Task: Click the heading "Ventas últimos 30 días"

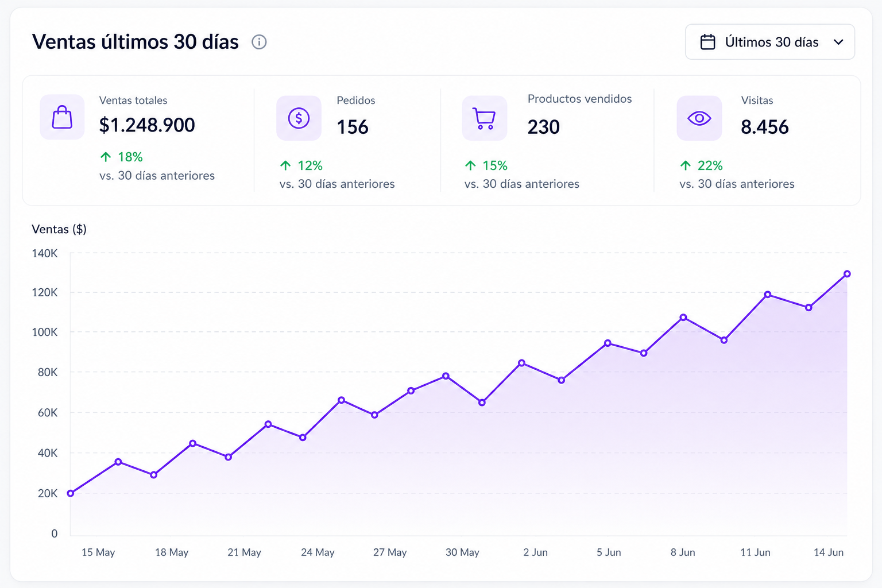Action: pyautogui.click(x=136, y=42)
